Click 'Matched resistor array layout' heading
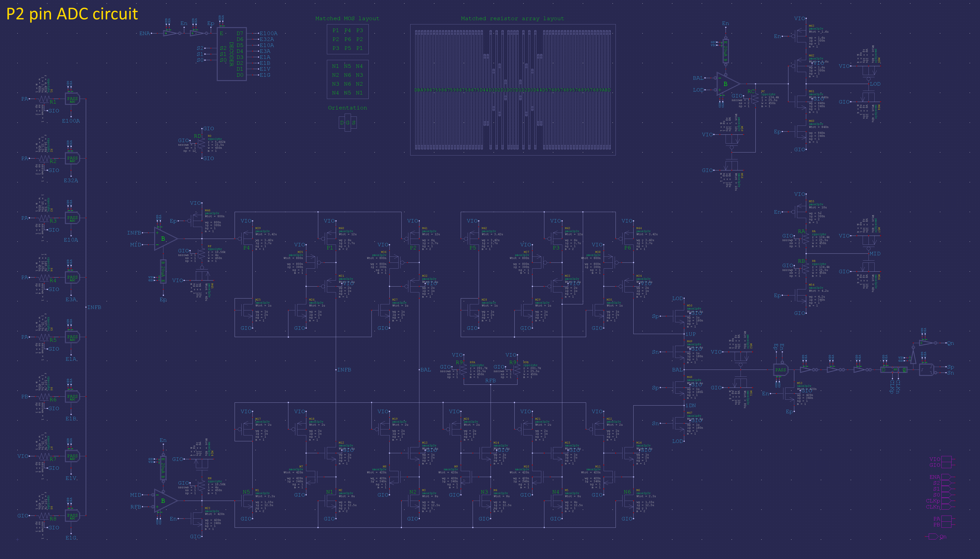The image size is (980, 559). 513,18
